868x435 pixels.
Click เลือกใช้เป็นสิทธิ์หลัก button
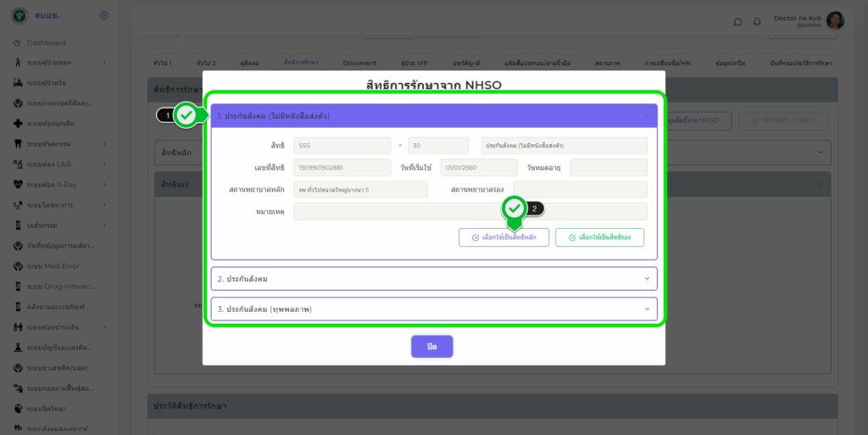pyautogui.click(x=504, y=237)
